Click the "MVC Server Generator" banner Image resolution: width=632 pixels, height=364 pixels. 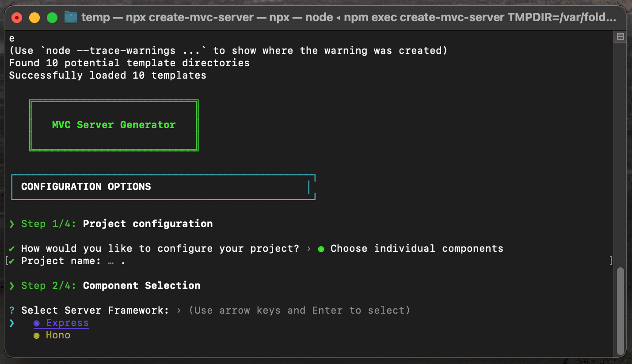(114, 125)
